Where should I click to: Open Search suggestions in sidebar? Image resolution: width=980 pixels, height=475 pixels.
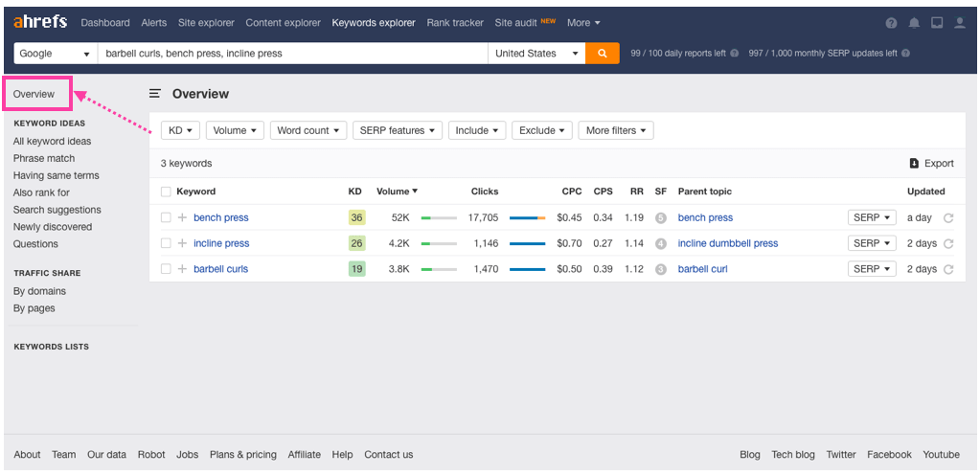click(x=57, y=210)
